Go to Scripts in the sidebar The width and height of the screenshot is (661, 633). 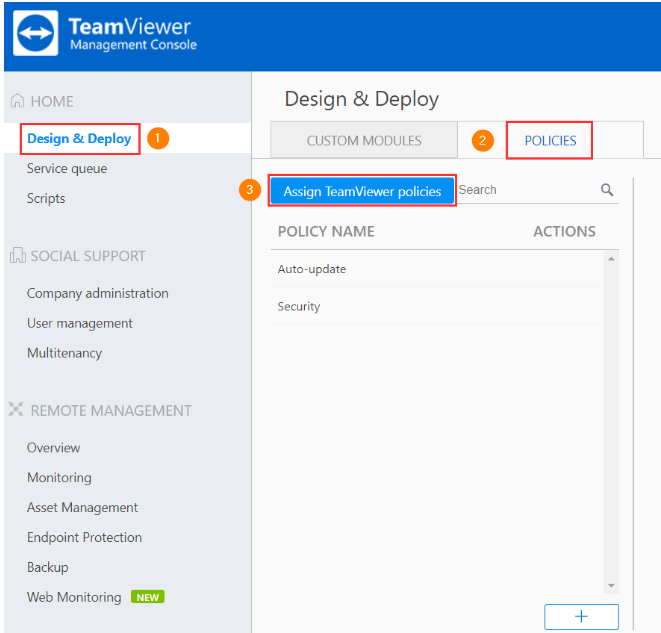point(46,198)
